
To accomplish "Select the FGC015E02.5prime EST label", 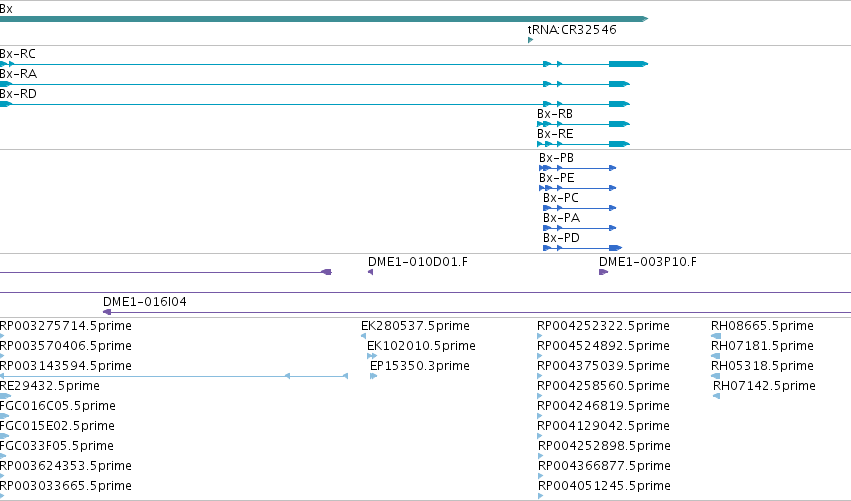I will pos(58,426).
